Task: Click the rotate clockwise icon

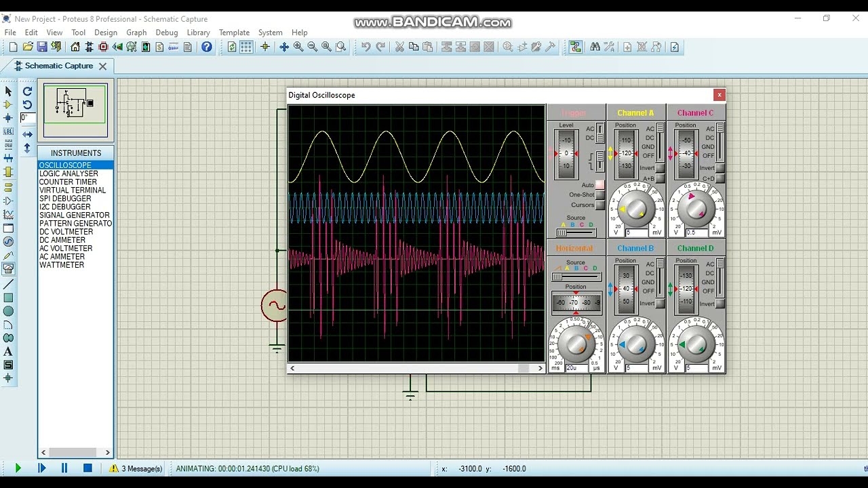Action: [x=27, y=91]
